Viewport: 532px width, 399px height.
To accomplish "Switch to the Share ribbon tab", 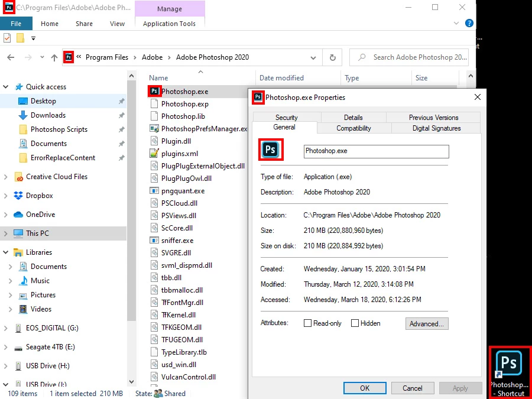I will pos(84,24).
